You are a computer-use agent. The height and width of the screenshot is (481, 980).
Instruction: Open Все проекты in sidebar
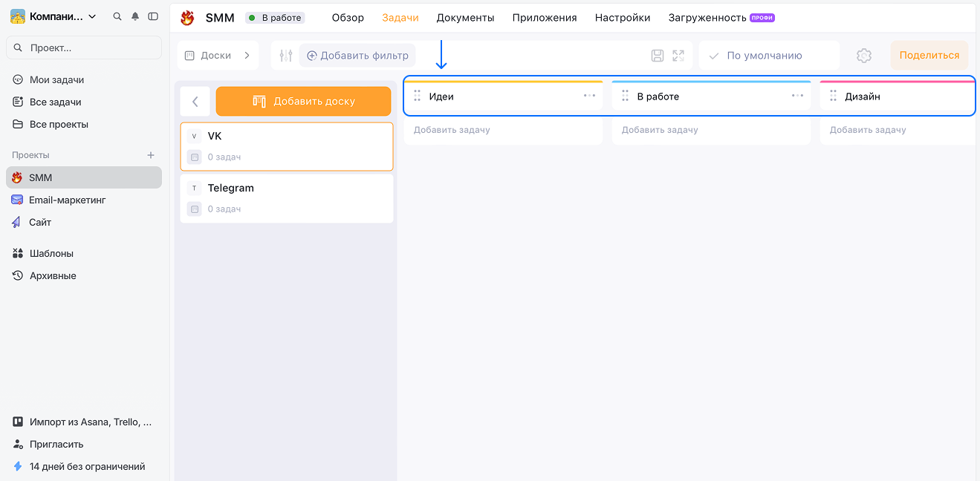pyautogui.click(x=84, y=124)
